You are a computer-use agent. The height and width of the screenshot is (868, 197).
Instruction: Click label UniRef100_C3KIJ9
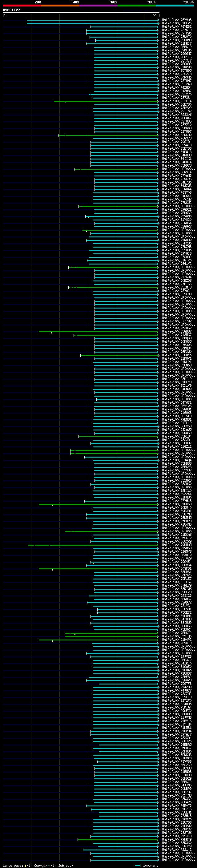[177, 379]
